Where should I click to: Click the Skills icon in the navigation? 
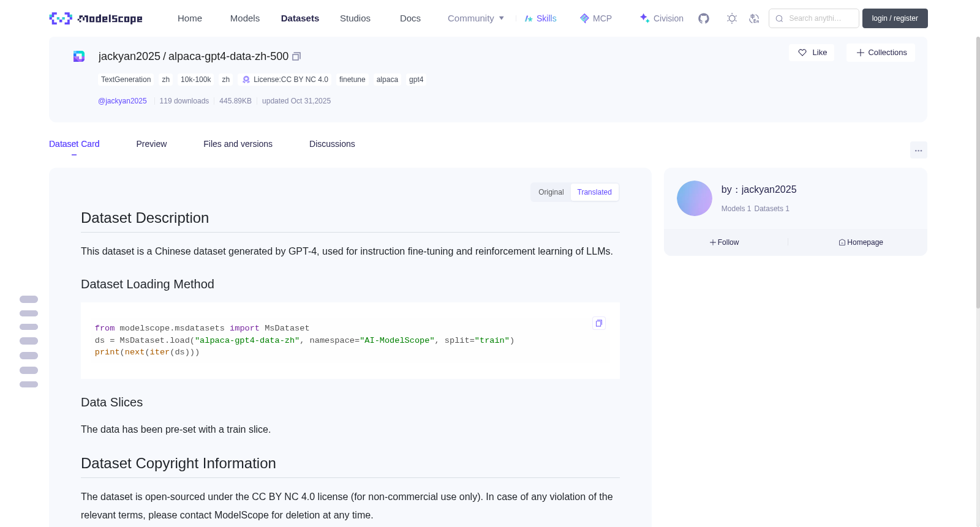(529, 18)
